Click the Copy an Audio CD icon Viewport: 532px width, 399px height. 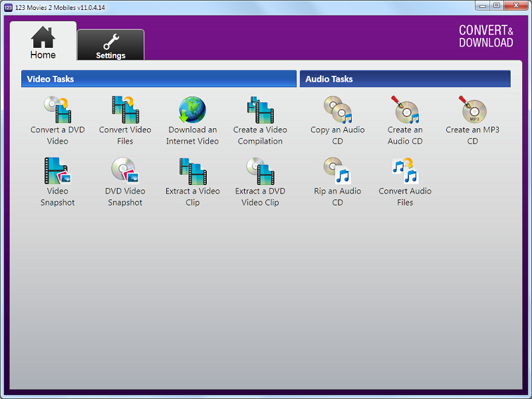click(x=337, y=110)
